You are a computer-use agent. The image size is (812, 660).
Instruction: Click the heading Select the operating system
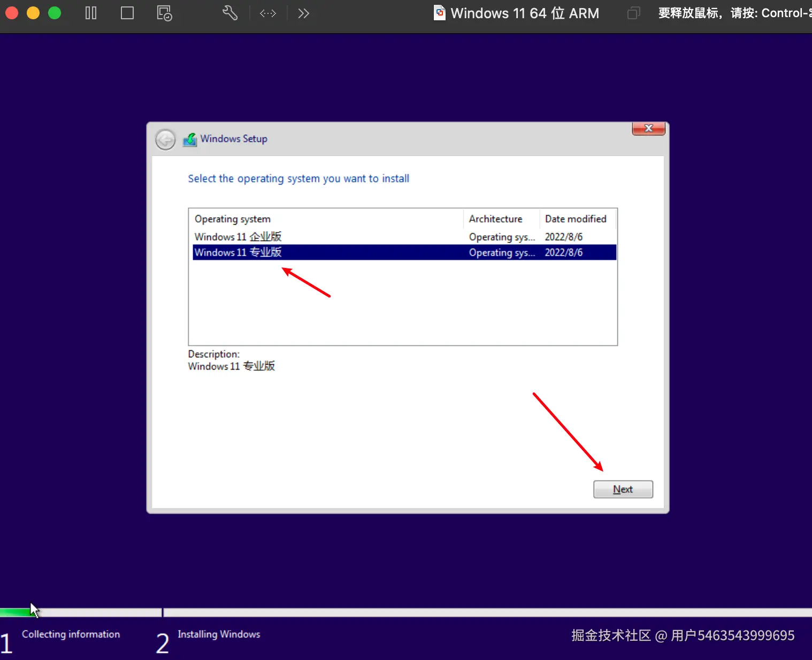298,179
